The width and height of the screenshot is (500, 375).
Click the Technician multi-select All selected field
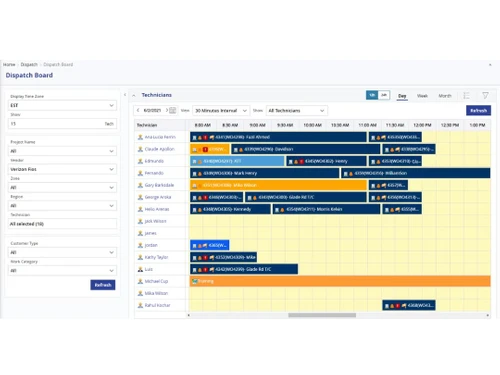coord(62,224)
